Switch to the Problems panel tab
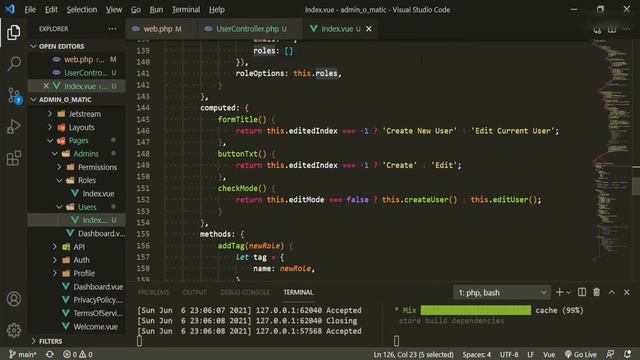Image resolution: width=640 pixels, height=360 pixels. click(153, 293)
